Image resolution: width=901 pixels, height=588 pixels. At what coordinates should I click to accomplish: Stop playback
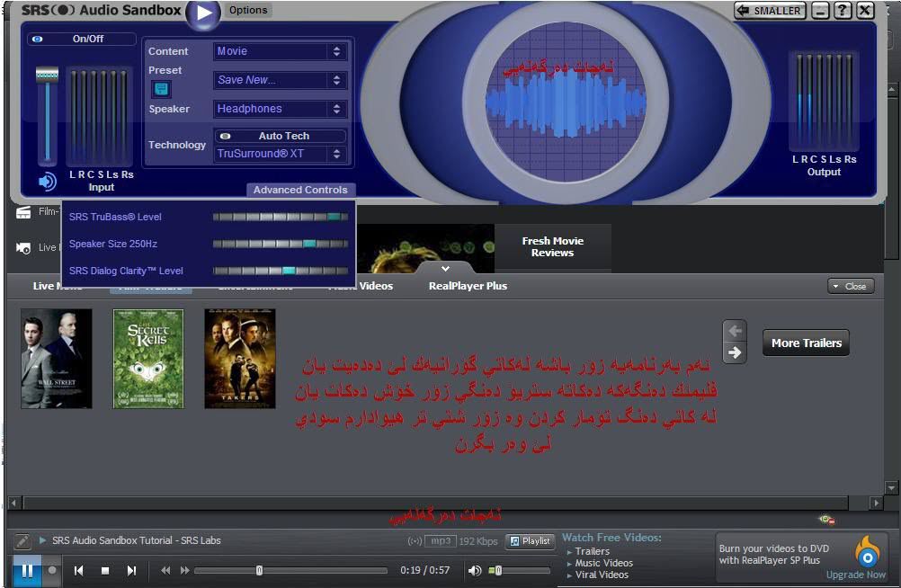pos(105,570)
